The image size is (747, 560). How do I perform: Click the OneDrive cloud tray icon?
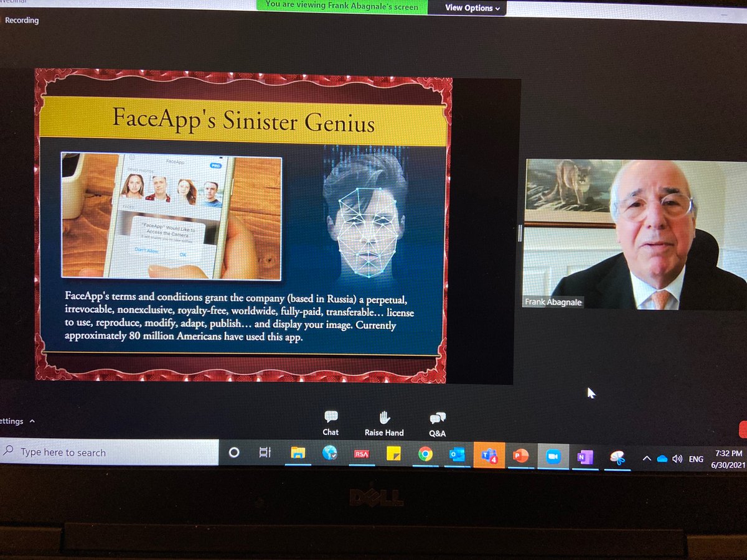[662, 459]
